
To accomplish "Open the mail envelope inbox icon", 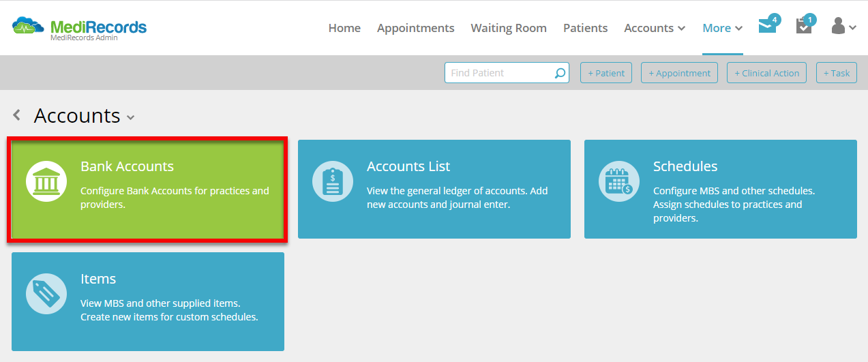I will pyautogui.click(x=768, y=26).
